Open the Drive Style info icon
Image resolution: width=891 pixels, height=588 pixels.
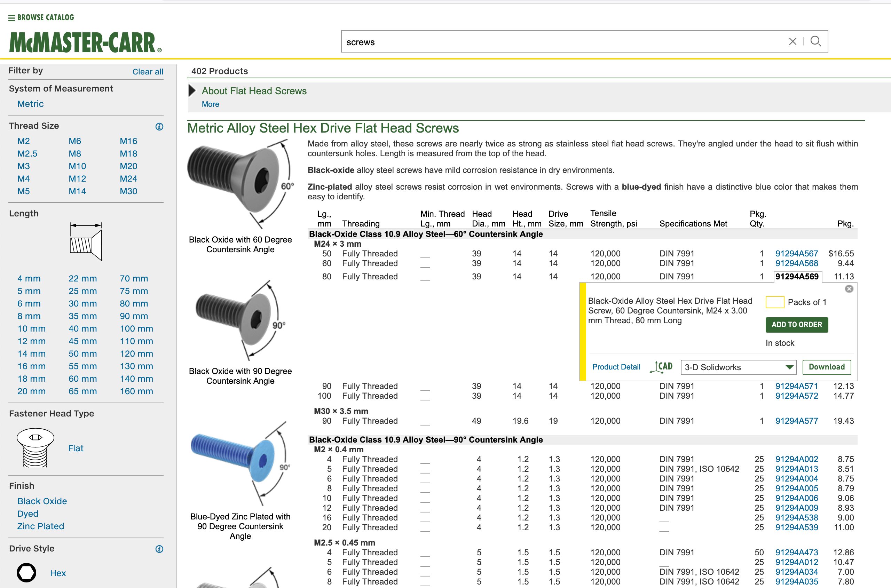tap(159, 549)
